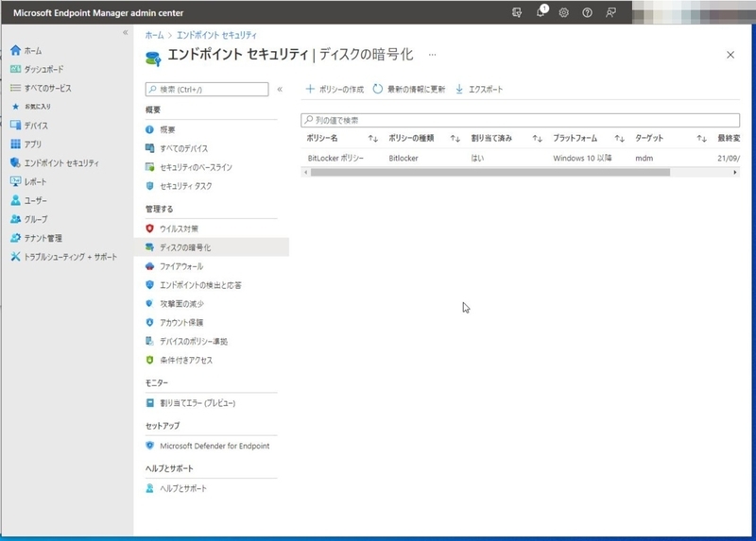Open エンドポイント セキュリティ in left navigation

click(61, 163)
